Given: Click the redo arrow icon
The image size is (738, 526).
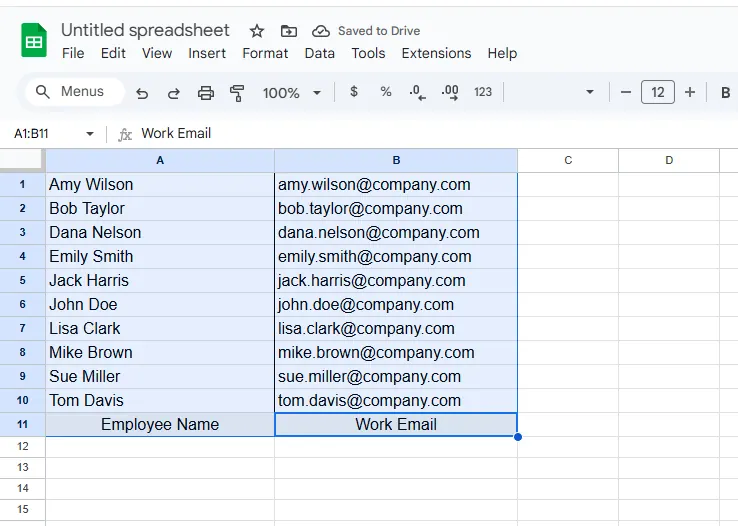Looking at the screenshot, I should [x=173, y=93].
